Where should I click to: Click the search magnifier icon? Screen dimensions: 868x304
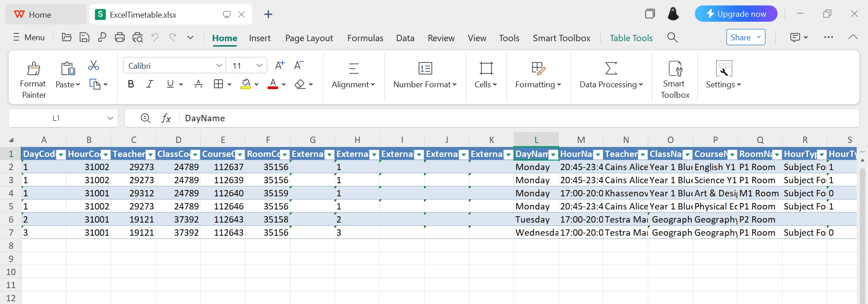pyautogui.click(x=672, y=38)
